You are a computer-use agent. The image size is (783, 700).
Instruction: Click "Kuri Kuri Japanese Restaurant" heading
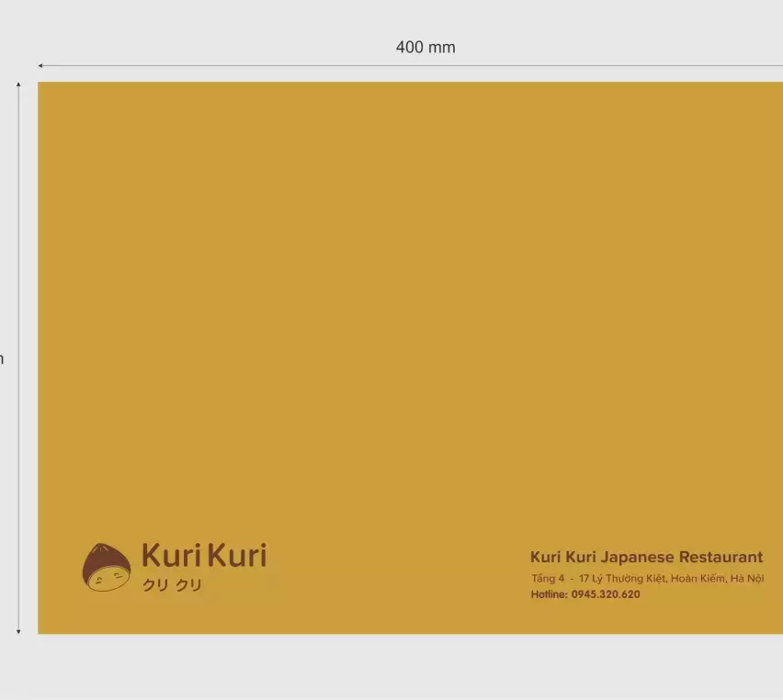[647, 557]
